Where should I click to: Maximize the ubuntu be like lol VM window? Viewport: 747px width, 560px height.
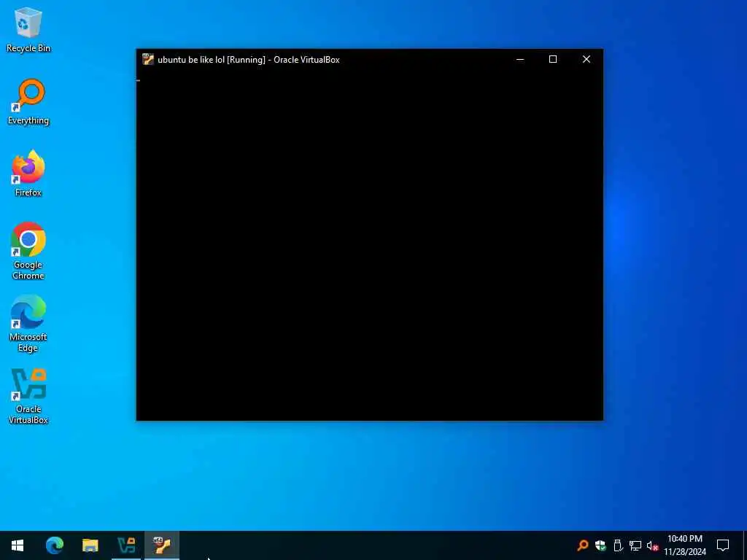tap(553, 60)
